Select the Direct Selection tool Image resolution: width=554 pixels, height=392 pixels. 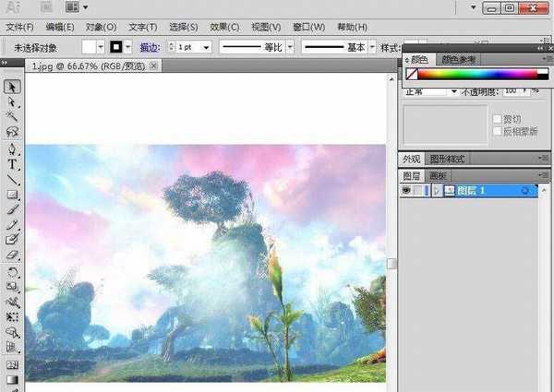click(13, 101)
